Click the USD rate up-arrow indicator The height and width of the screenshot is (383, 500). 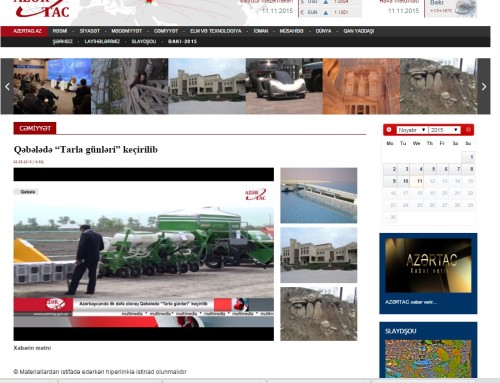tap(326, 2)
